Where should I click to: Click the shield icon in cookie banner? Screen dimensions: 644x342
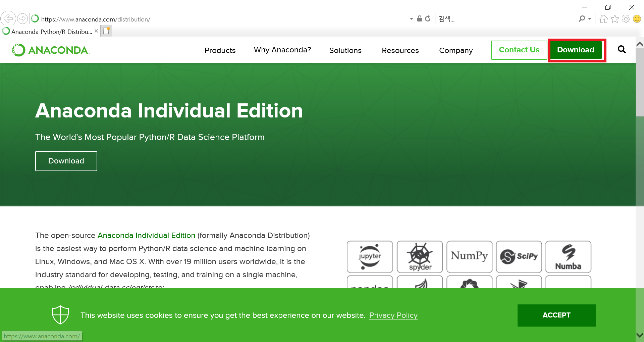click(60, 315)
